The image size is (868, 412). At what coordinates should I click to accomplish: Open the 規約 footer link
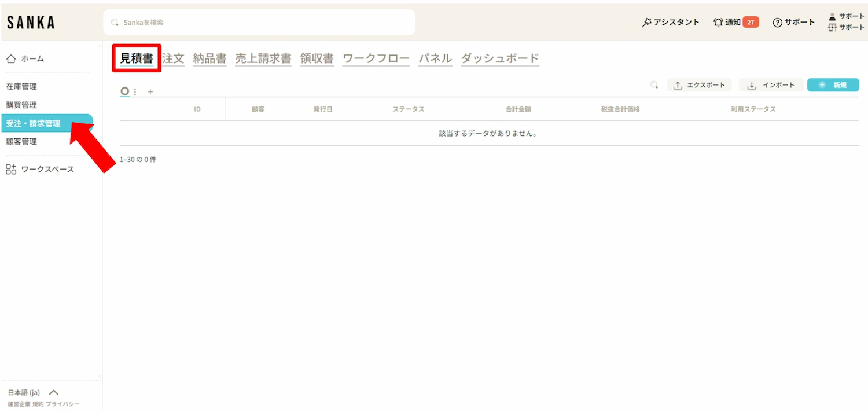pos(38,404)
